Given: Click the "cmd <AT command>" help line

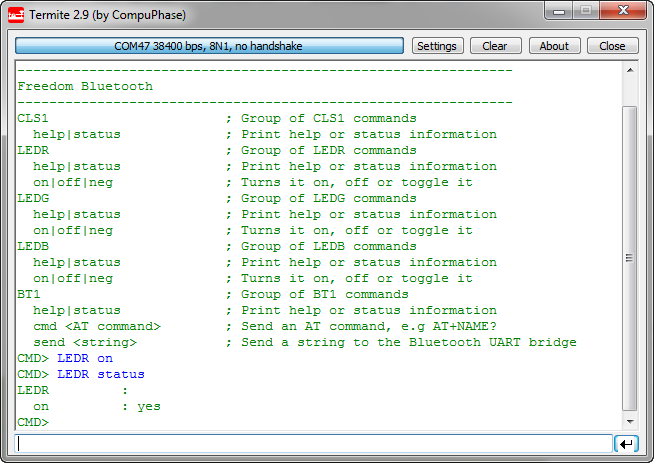Looking at the screenshot, I should pyautogui.click(x=96, y=326).
